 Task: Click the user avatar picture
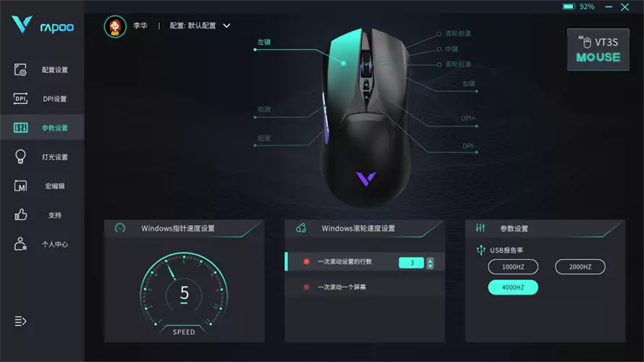(115, 27)
